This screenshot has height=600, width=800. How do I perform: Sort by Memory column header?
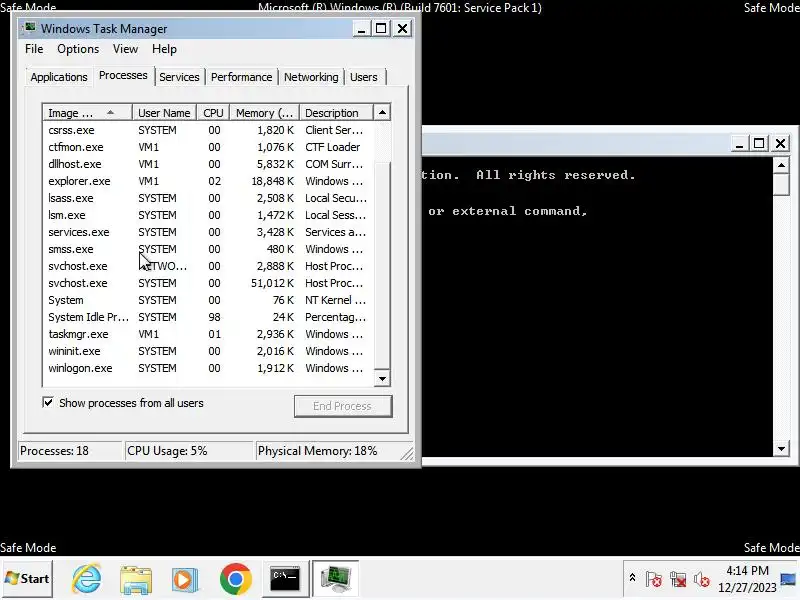point(264,113)
